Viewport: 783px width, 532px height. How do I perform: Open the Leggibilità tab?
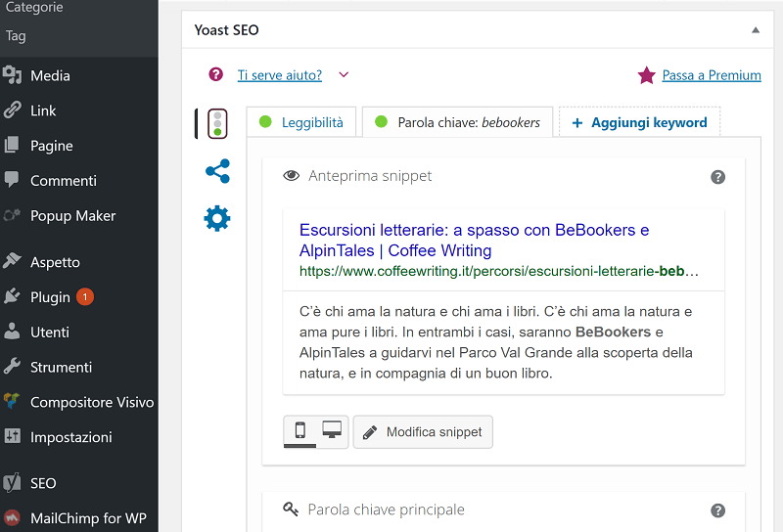pos(301,122)
